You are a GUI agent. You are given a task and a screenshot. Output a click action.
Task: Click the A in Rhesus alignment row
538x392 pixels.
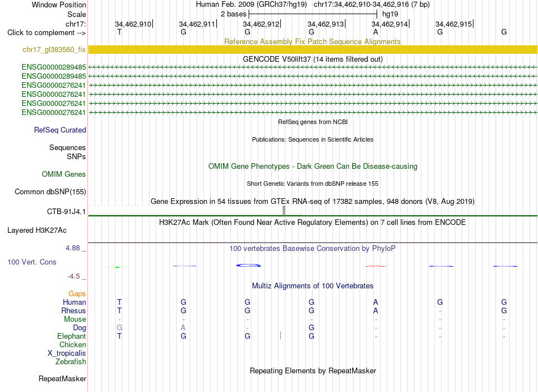tap(375, 310)
